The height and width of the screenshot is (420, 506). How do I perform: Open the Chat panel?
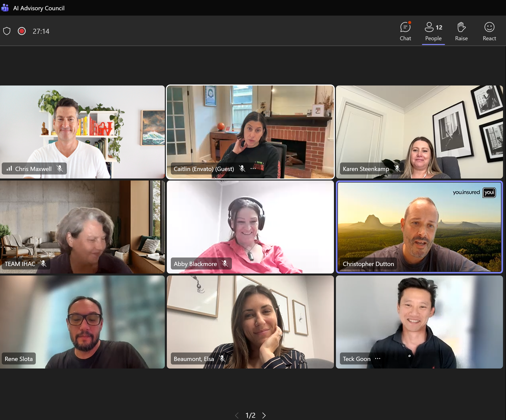pos(405,31)
